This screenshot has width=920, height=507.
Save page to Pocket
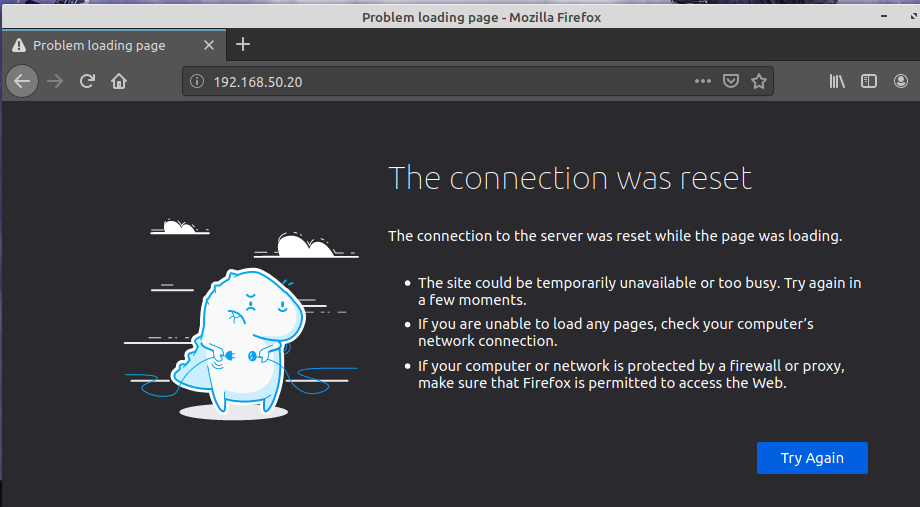(x=731, y=81)
